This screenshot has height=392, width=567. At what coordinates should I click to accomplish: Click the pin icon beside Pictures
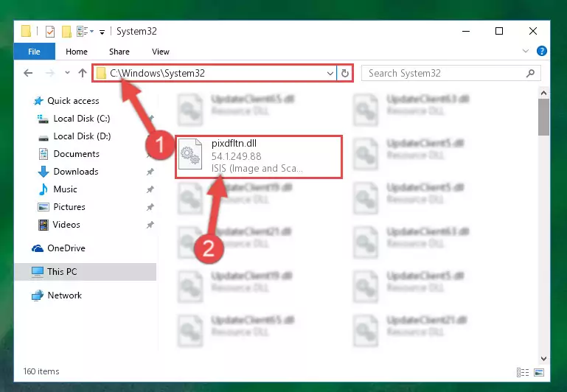point(150,207)
